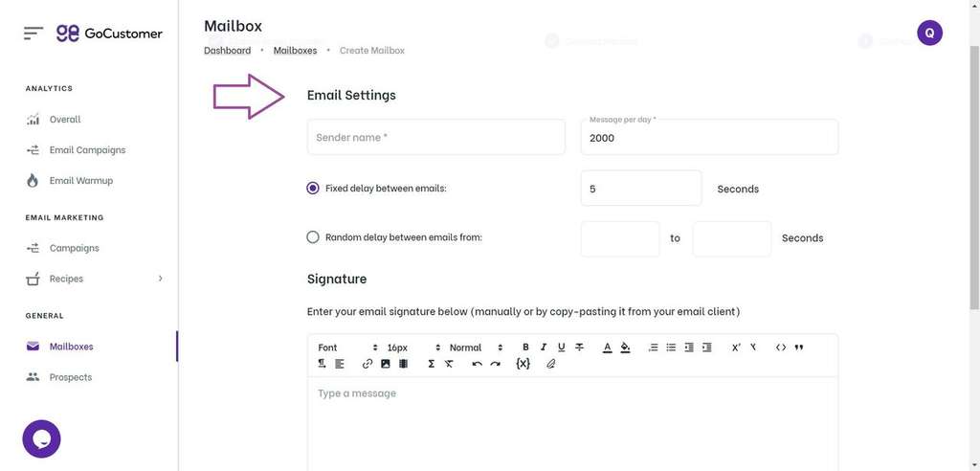Open the Font family dropdown
Viewport: 980px width, 471px height.
coord(347,348)
